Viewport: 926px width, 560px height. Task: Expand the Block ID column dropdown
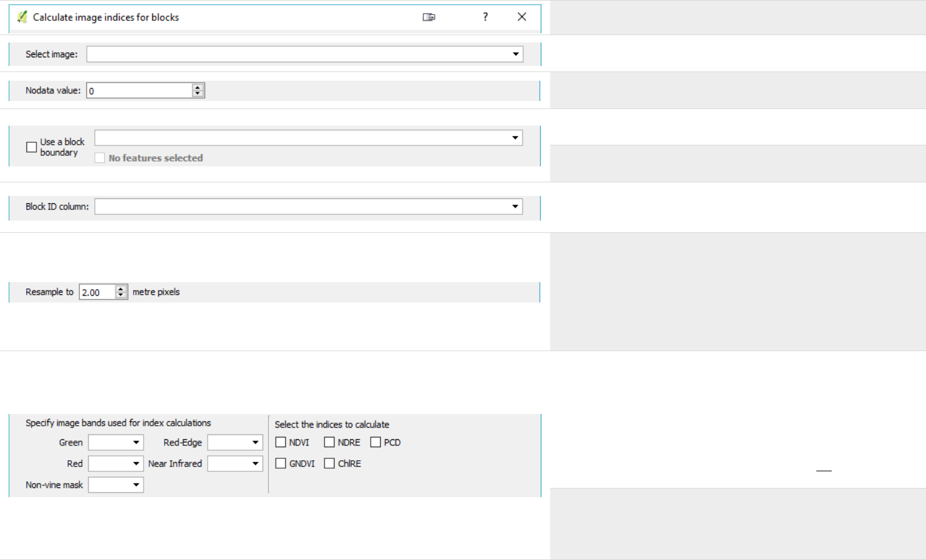(308, 206)
